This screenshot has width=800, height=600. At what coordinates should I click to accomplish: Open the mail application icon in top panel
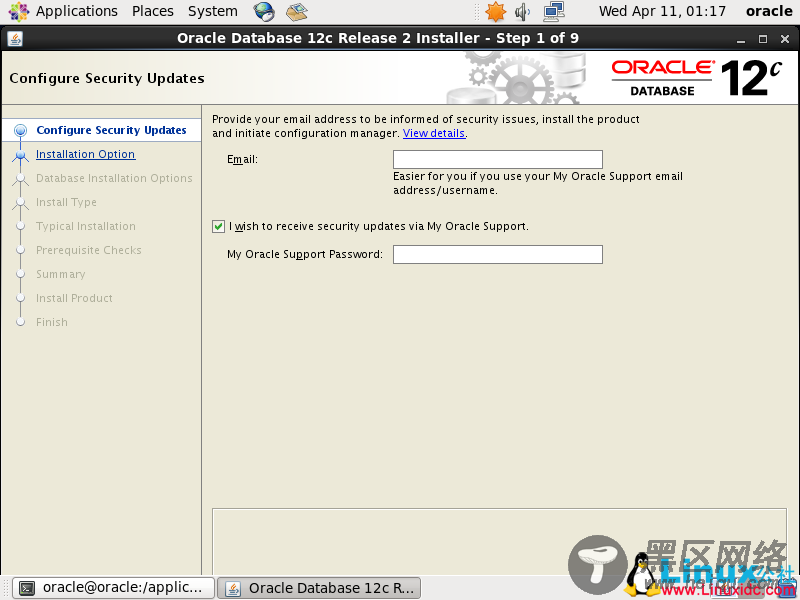pyautogui.click(x=296, y=11)
